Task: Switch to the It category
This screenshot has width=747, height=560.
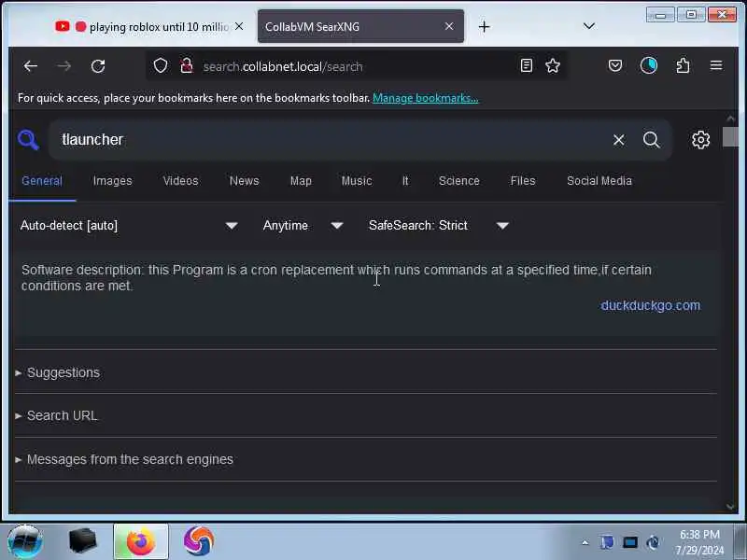Action: click(x=405, y=181)
